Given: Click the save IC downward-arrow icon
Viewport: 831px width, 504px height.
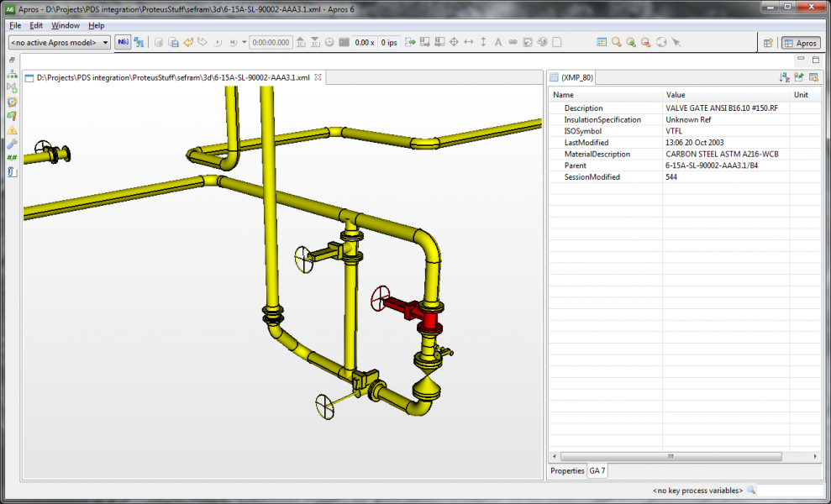Looking at the screenshot, I should [315, 42].
